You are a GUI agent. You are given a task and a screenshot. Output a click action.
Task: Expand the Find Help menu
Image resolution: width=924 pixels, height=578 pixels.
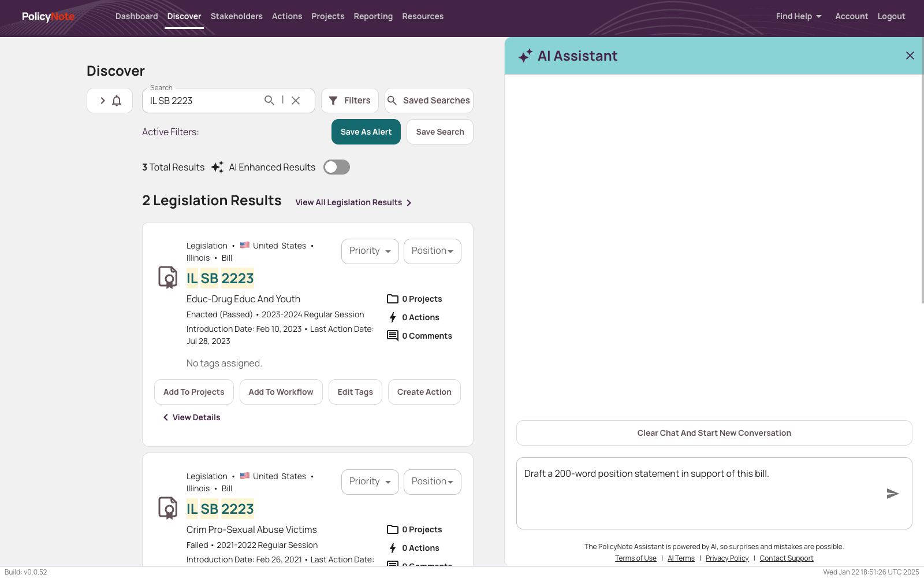click(x=798, y=16)
